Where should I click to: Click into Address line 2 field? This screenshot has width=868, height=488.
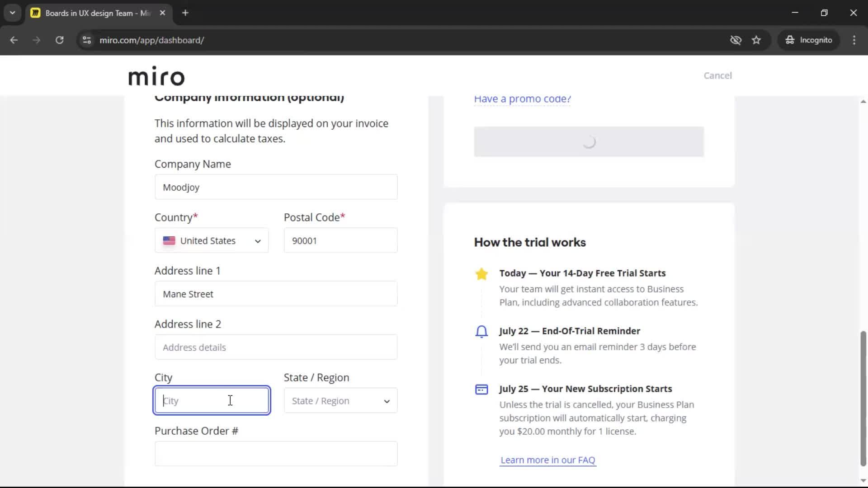276,347
